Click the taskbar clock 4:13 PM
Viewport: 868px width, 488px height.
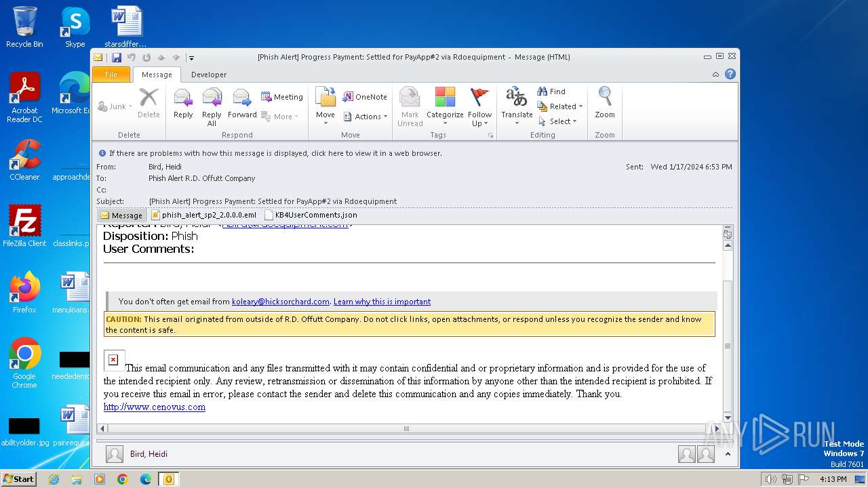pos(833,479)
